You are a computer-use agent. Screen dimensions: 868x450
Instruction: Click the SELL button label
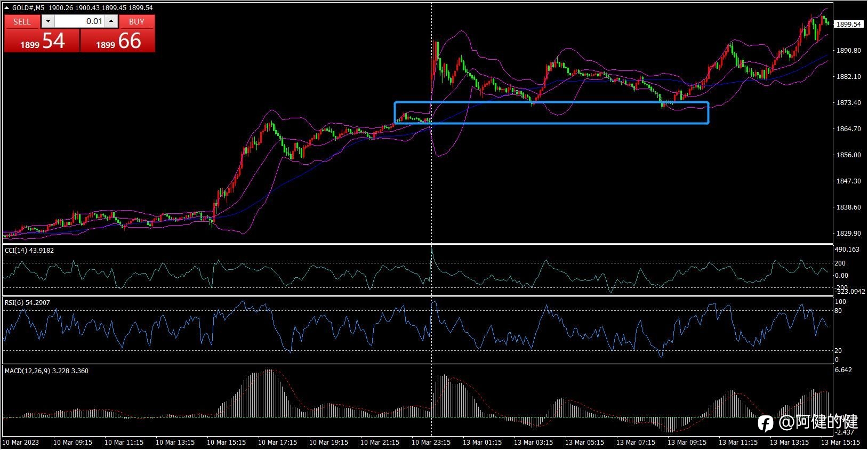22,21
